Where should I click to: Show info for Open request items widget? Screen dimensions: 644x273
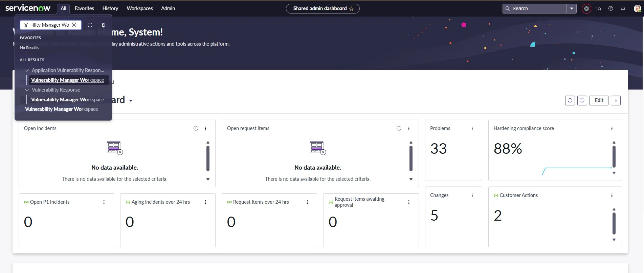click(399, 128)
